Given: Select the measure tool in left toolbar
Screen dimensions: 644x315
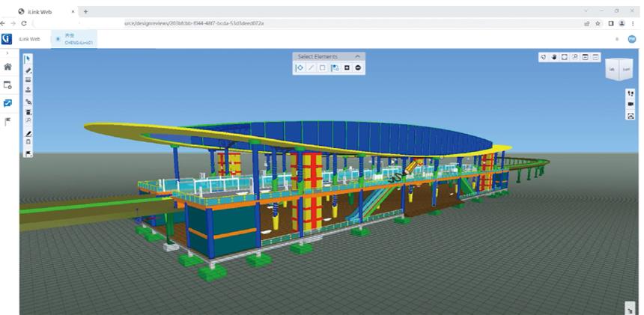Looking at the screenshot, I should 28,79.
